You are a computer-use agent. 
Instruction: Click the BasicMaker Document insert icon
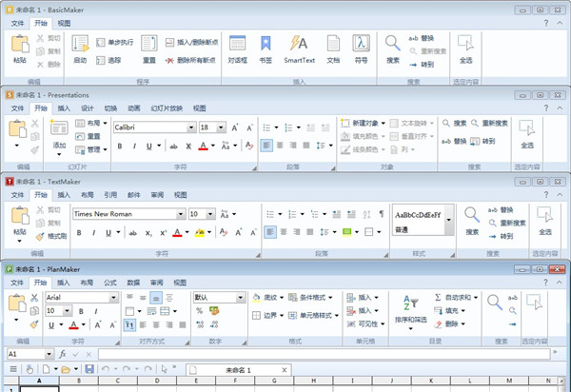pyautogui.click(x=333, y=44)
